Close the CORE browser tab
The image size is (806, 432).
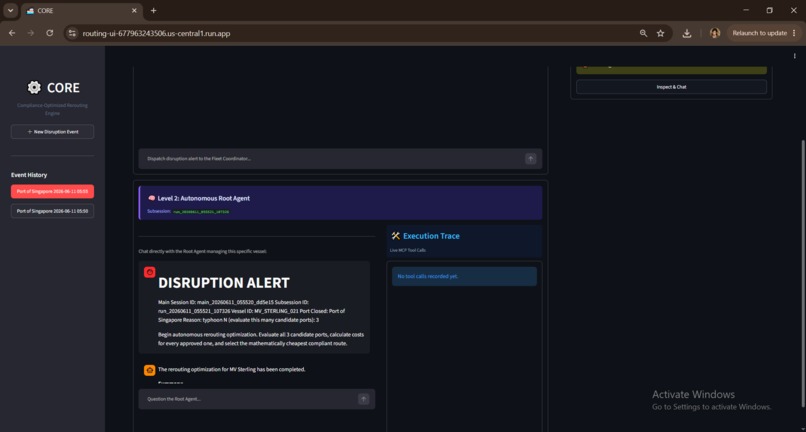point(134,10)
